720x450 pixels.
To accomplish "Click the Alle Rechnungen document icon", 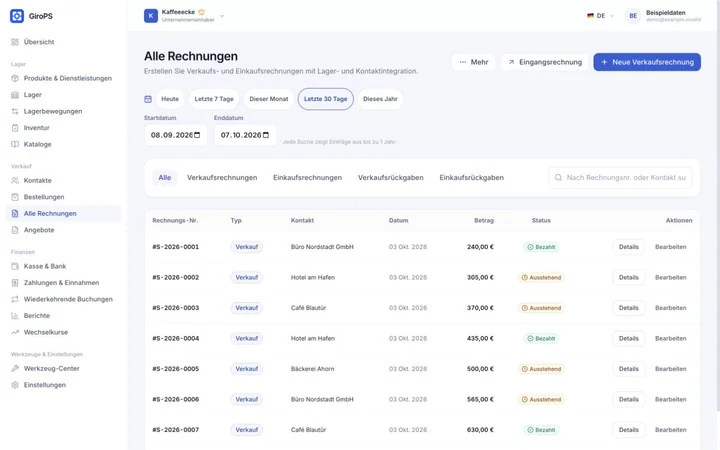I will (15, 214).
